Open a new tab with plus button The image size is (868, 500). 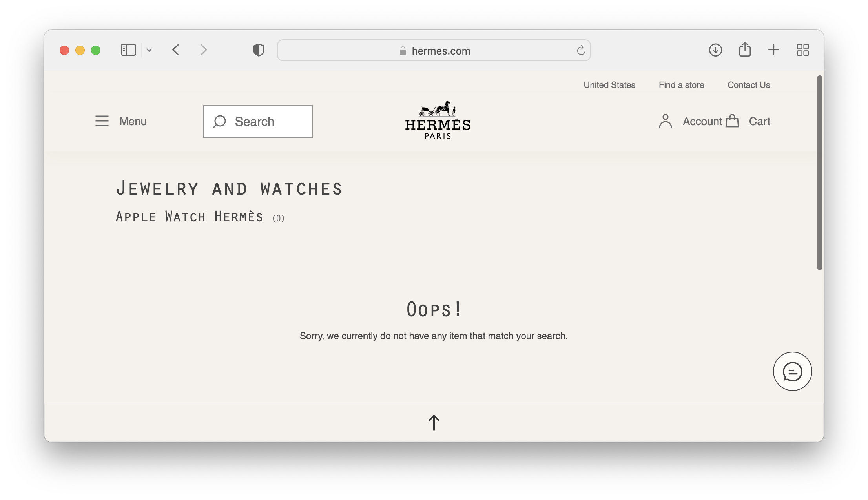pos(773,50)
